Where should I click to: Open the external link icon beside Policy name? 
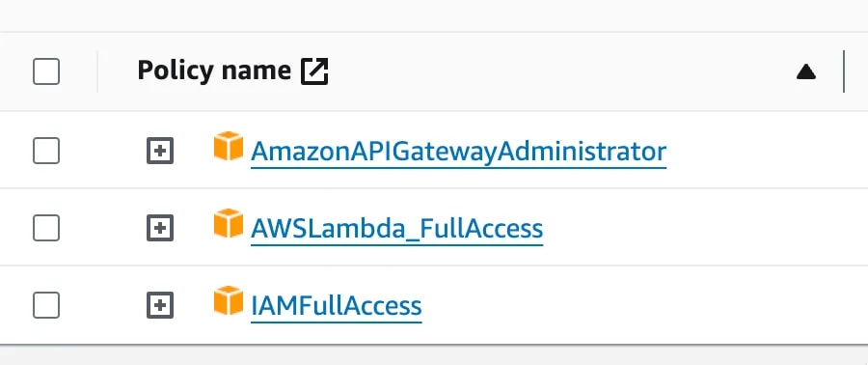tap(314, 71)
